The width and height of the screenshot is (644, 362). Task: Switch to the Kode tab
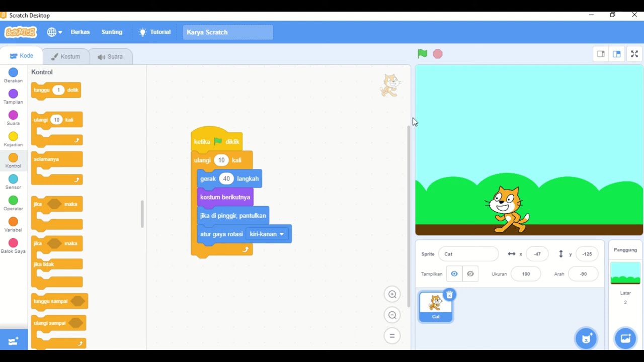(x=21, y=56)
